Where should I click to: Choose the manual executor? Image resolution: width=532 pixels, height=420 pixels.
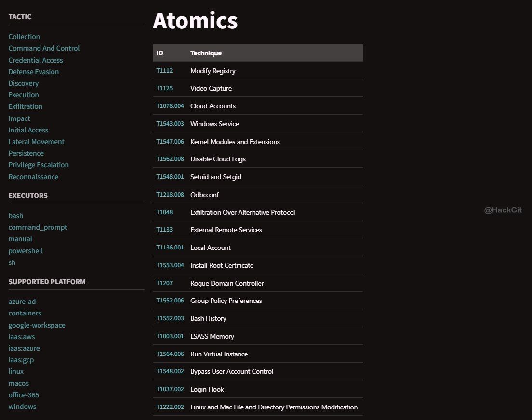tap(20, 239)
